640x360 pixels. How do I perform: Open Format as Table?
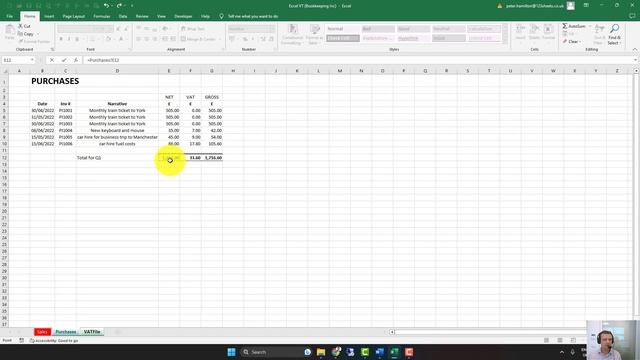tap(315, 34)
